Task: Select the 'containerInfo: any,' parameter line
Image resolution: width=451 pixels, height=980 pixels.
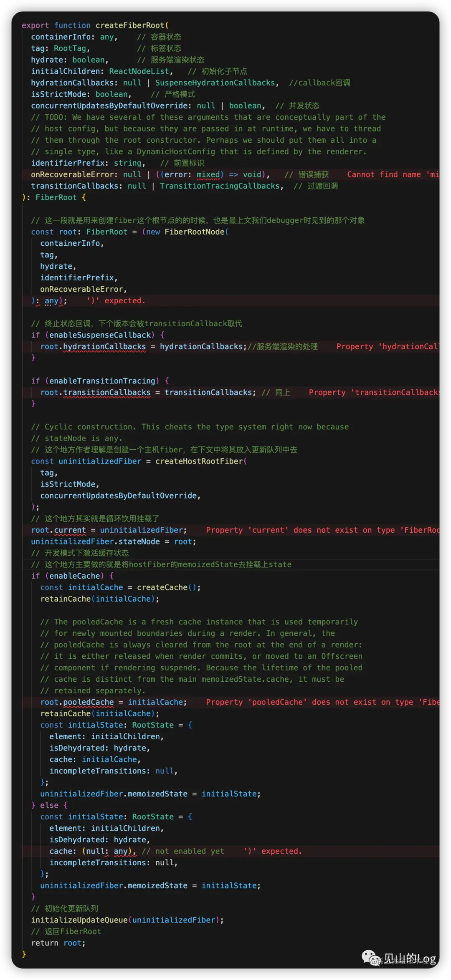Action: (74, 37)
